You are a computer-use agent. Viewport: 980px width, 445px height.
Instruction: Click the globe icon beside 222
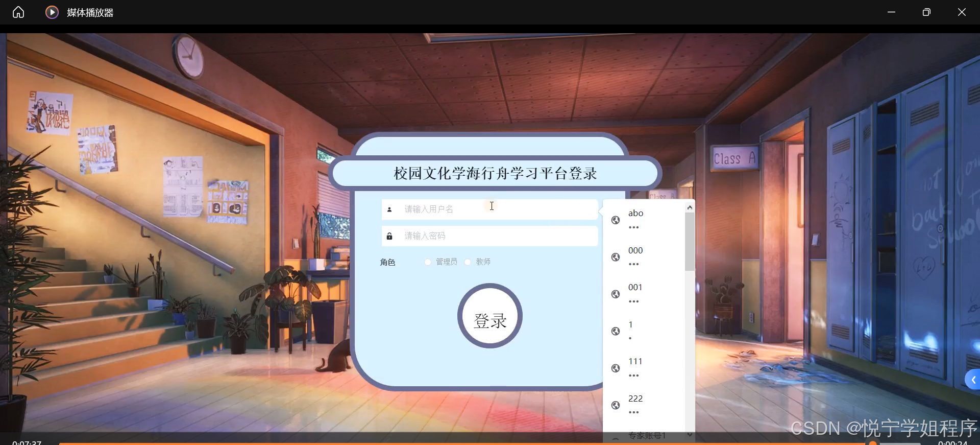pos(616,405)
